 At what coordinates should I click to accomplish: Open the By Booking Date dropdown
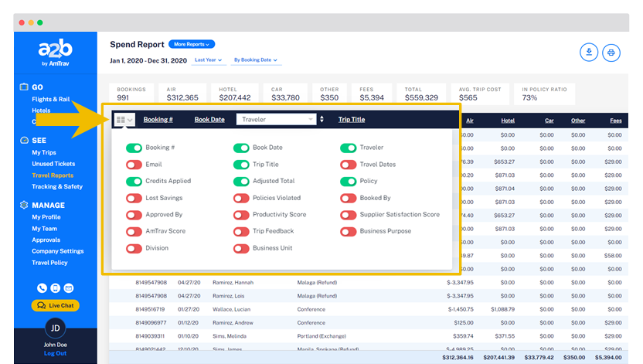point(255,60)
